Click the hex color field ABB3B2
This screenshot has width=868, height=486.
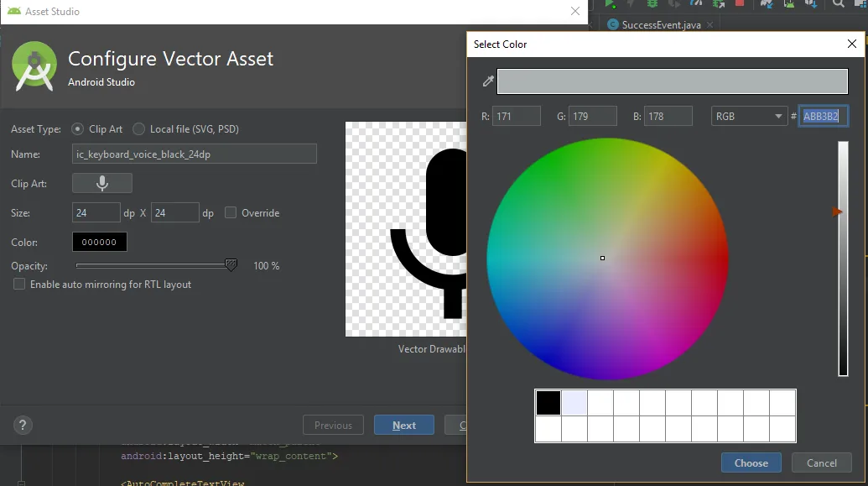click(x=824, y=117)
